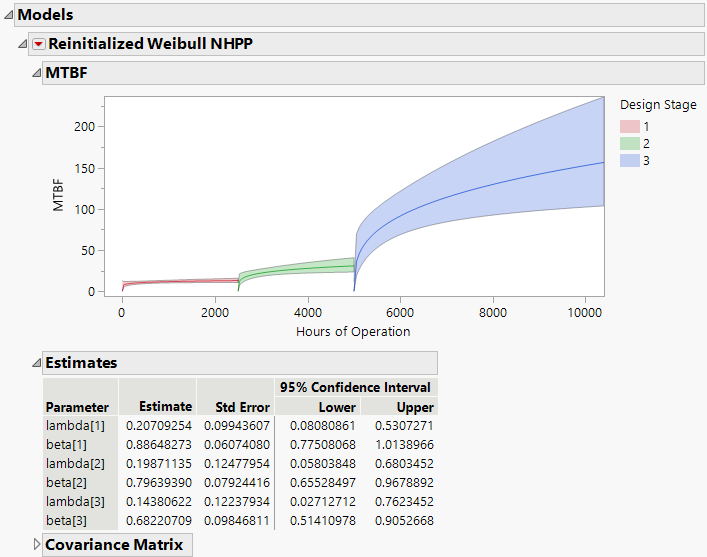The width and height of the screenshot is (707, 557).
Task: Select the Design Stage legend title
Action: pyautogui.click(x=658, y=105)
